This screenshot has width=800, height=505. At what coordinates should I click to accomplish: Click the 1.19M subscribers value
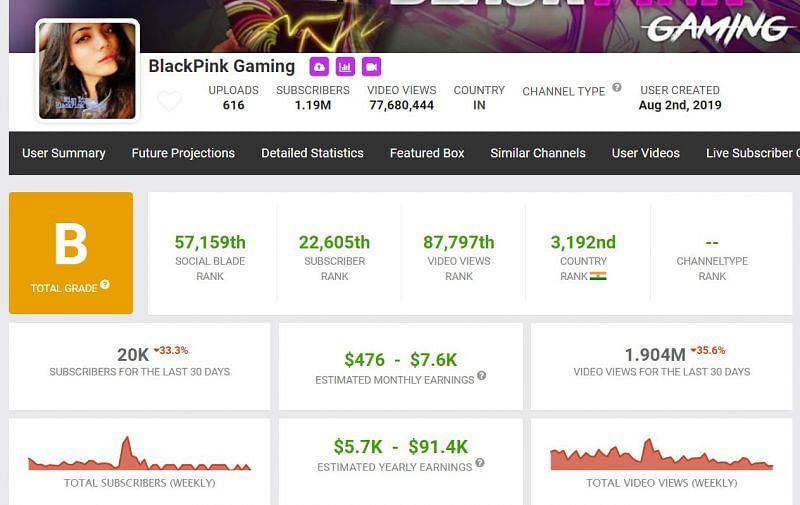pos(313,105)
